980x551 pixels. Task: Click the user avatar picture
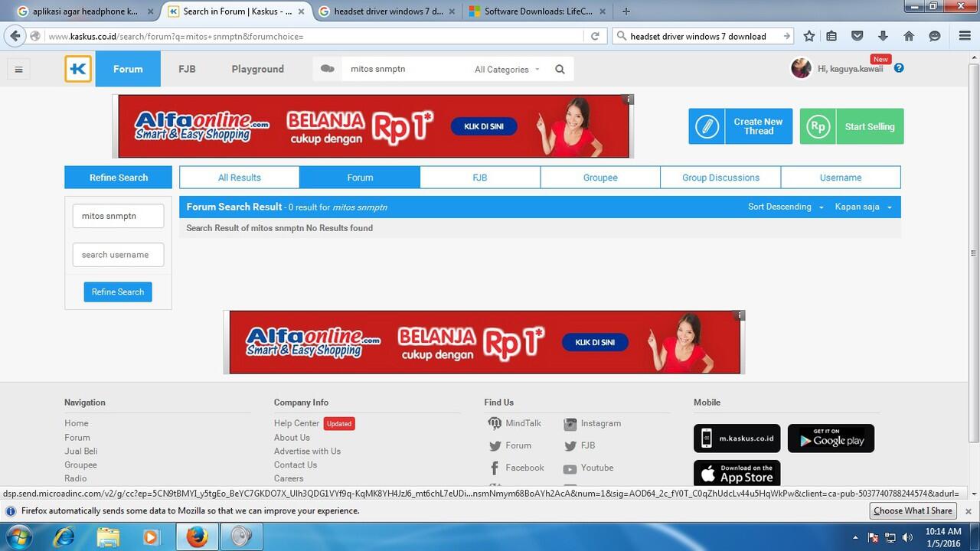click(x=801, y=68)
